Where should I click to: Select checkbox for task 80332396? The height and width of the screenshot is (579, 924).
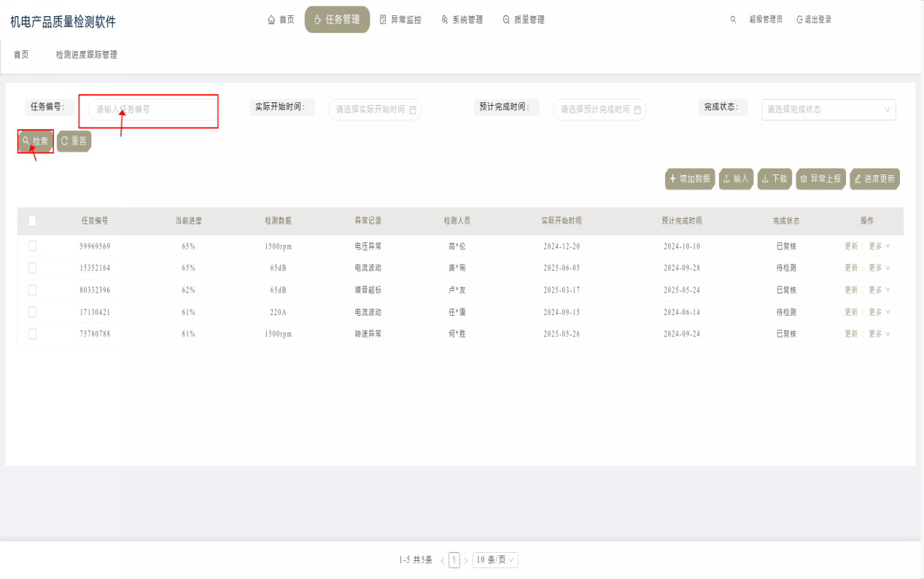pyautogui.click(x=32, y=290)
